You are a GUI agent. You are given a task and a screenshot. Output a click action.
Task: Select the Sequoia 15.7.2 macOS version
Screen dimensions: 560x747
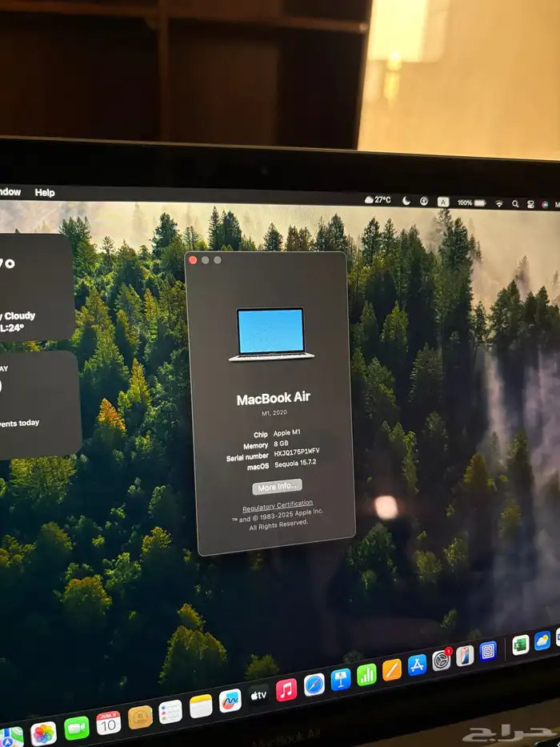coord(295,464)
